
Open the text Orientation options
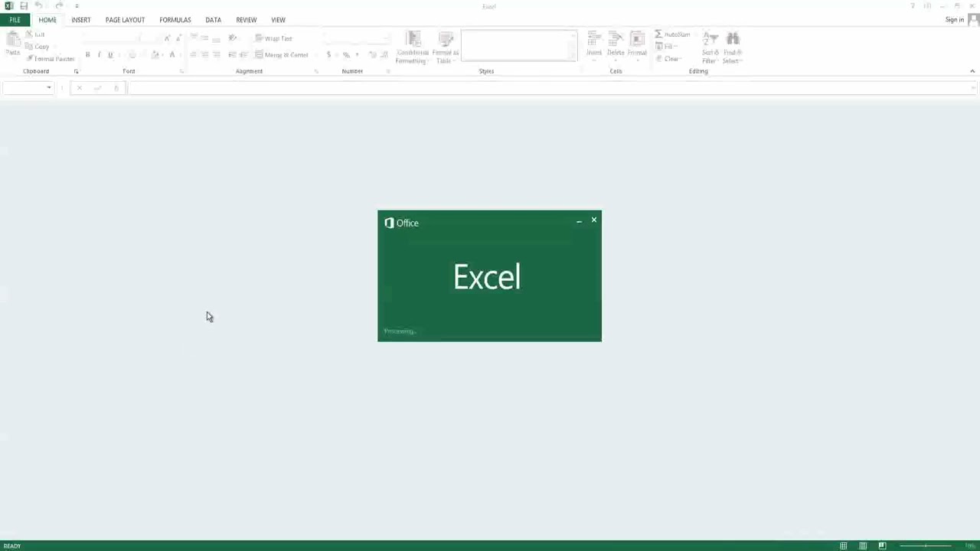(232, 38)
